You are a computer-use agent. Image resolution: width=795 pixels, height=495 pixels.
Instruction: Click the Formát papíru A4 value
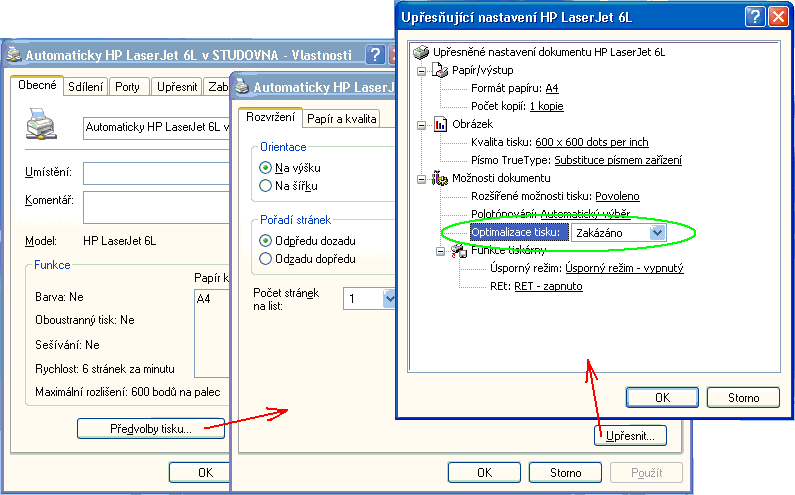click(552, 88)
